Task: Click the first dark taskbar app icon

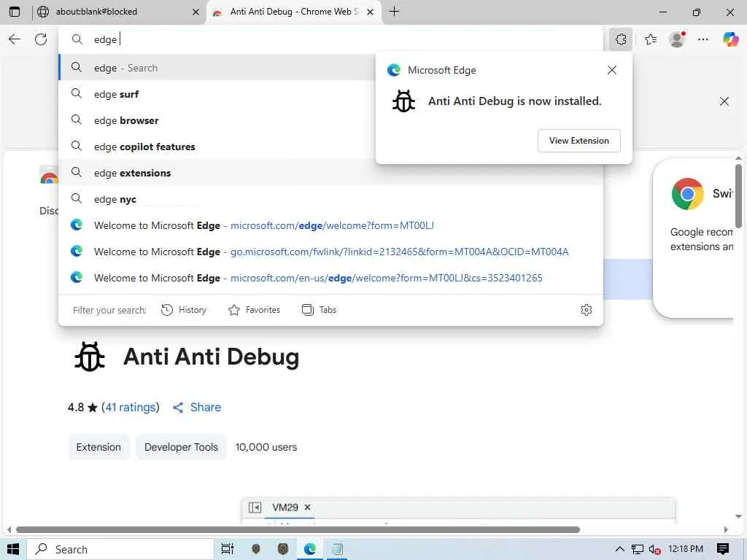Action: point(256,549)
